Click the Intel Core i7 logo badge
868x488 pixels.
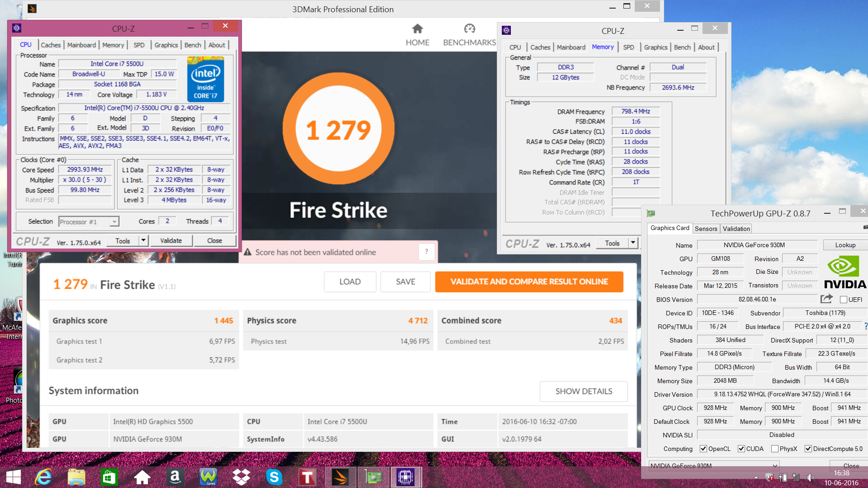206,79
